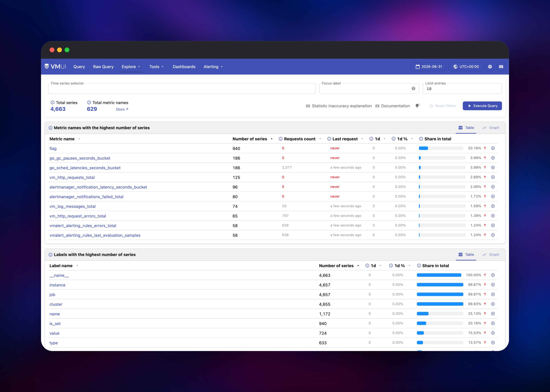Image resolution: width=550 pixels, height=392 pixels.
Task: Open the value label link
Action: pos(54,333)
